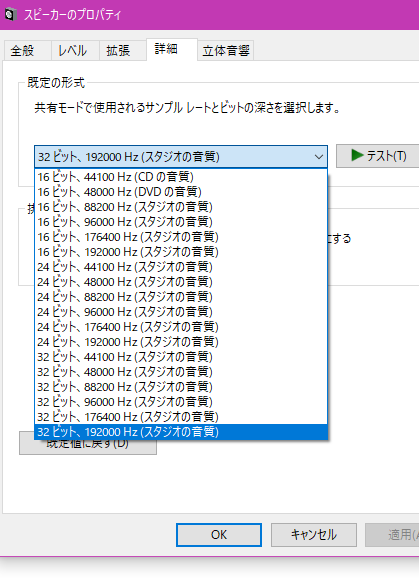
Task: Choose 24 ビット、88200 Hz option
Action: [x=181, y=297]
